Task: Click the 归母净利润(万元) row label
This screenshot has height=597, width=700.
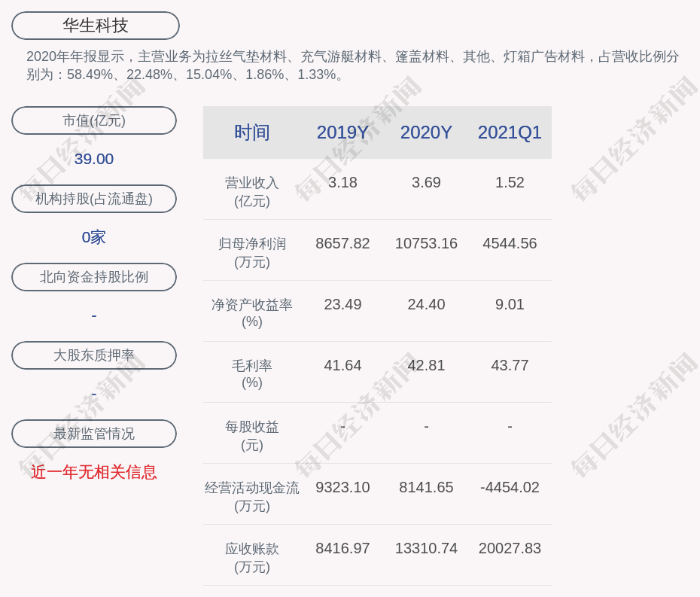Action: [252, 253]
